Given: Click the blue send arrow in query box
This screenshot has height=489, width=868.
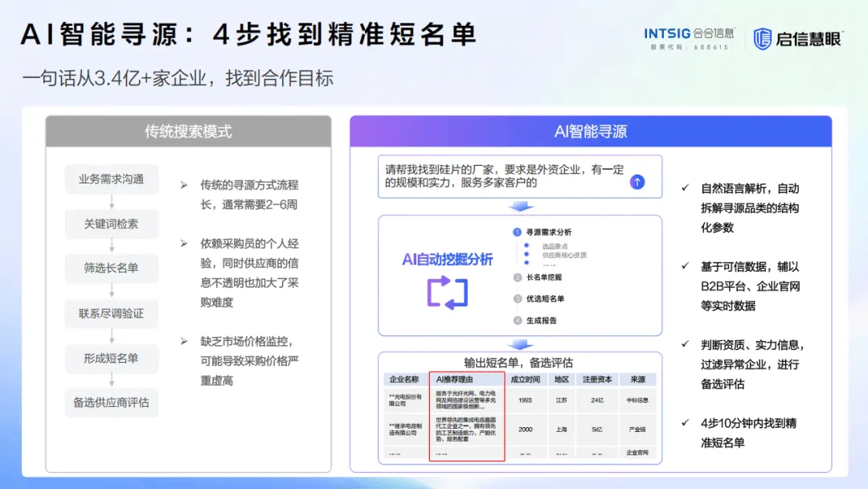Looking at the screenshot, I should coord(637,182).
